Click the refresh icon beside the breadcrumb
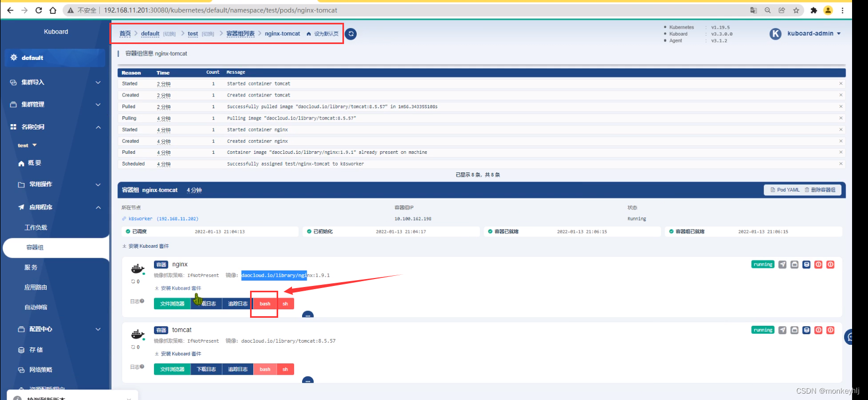The width and height of the screenshot is (868, 400). pyautogui.click(x=351, y=34)
